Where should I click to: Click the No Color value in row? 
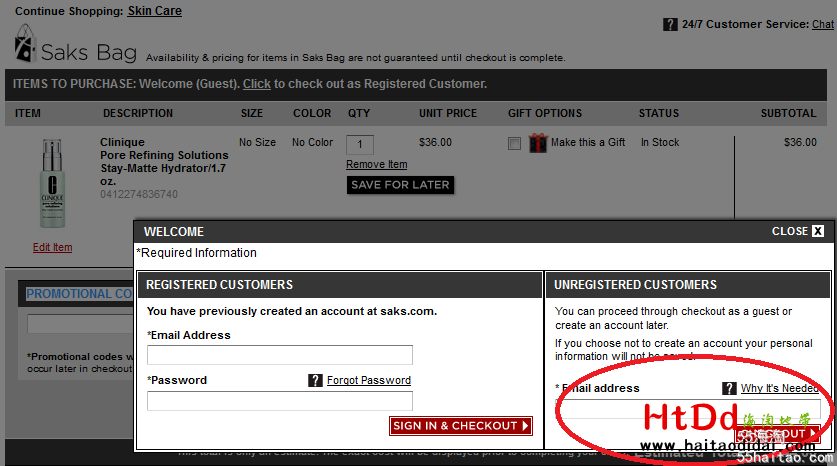point(312,143)
